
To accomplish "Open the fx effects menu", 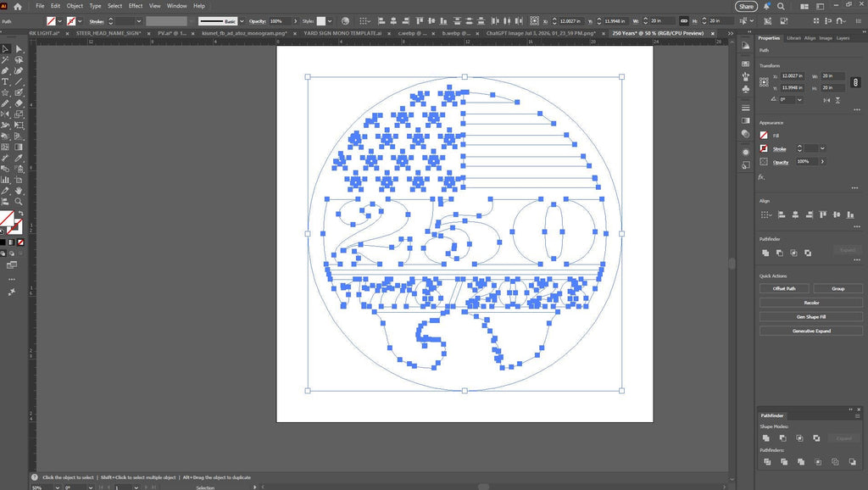I will pyautogui.click(x=762, y=176).
